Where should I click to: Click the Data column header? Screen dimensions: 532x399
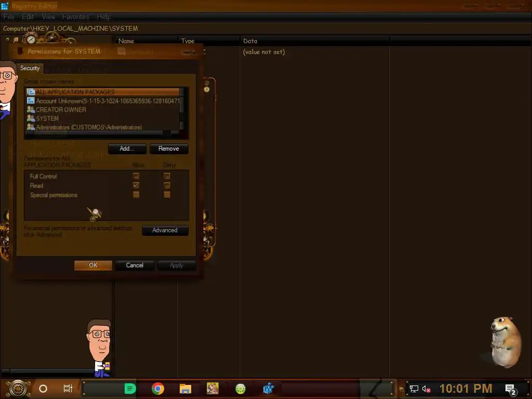(x=315, y=41)
